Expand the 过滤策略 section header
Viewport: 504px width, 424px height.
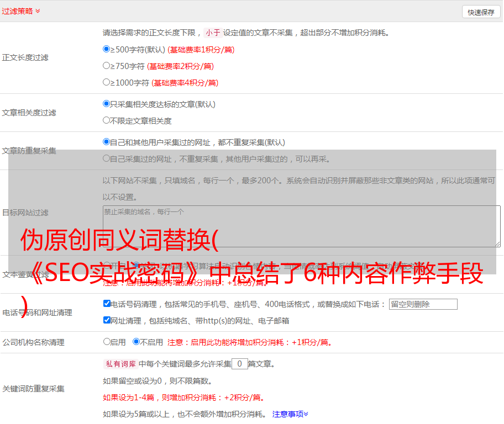tap(21, 11)
